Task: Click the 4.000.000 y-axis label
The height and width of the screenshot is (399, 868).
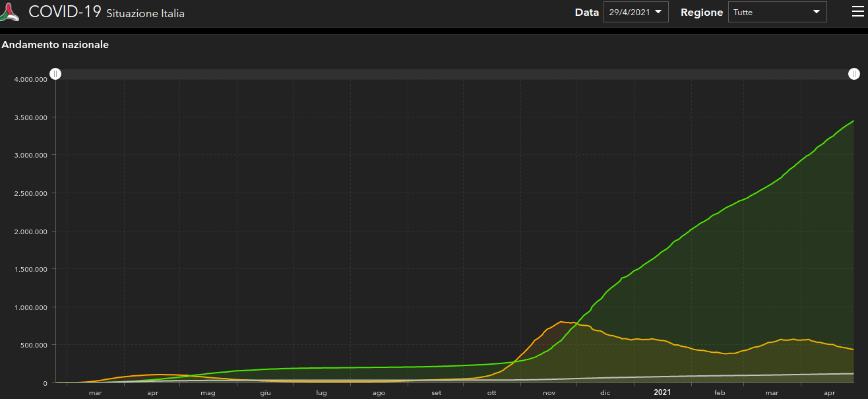Action: [x=30, y=79]
